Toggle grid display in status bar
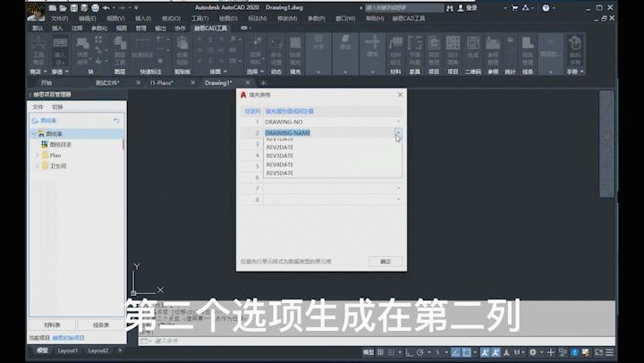The width and height of the screenshot is (644, 363). 380,352
